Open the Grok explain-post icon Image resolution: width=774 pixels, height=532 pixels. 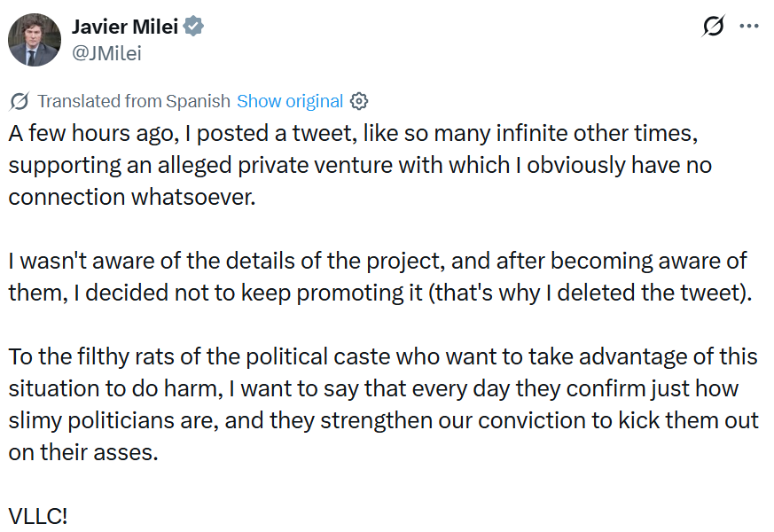click(x=712, y=27)
